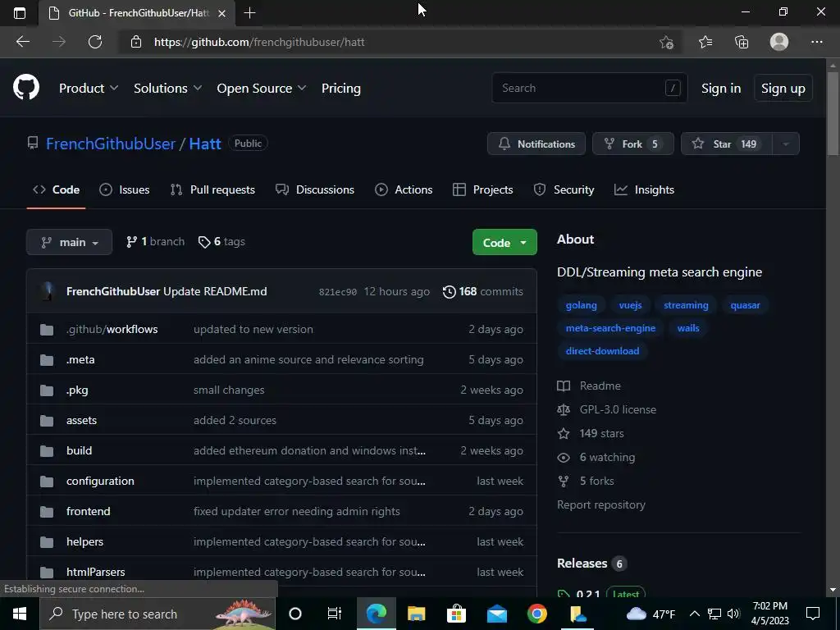Show hidden tray icons chevron
Viewport: 840px width, 630px height.
click(x=694, y=614)
